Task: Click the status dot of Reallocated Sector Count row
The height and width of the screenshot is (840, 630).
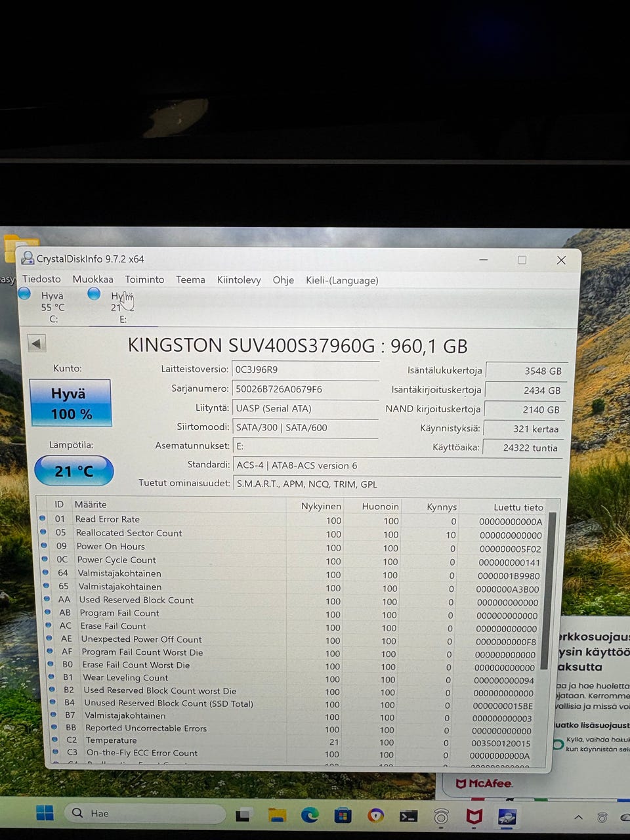Action: (43, 532)
